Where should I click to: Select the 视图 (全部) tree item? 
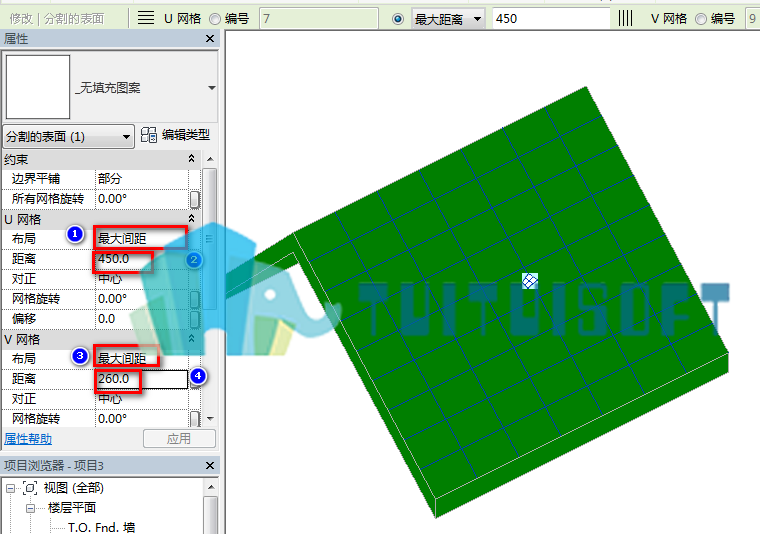74,488
